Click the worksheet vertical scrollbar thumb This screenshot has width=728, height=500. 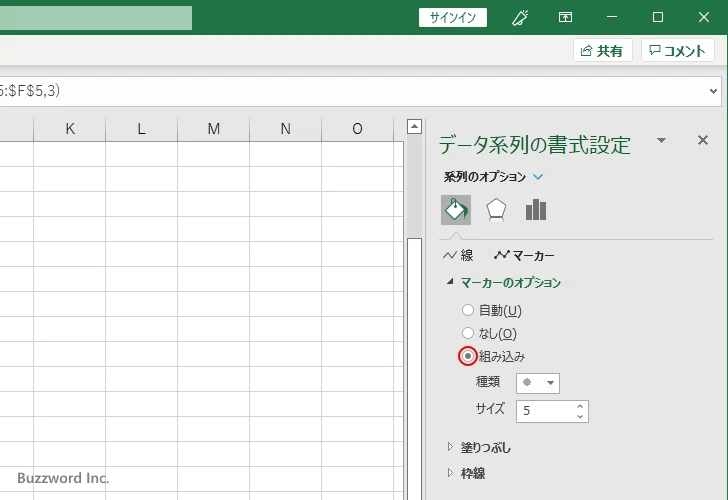click(414, 369)
